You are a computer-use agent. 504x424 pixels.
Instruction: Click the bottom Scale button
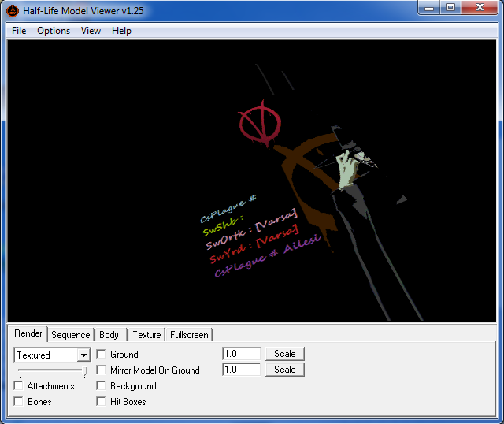click(x=284, y=370)
